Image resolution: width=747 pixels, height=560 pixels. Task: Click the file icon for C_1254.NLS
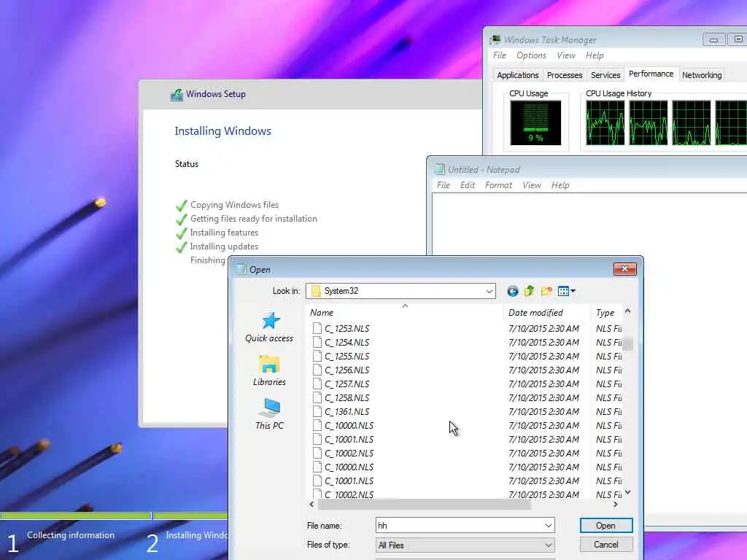pyautogui.click(x=317, y=342)
